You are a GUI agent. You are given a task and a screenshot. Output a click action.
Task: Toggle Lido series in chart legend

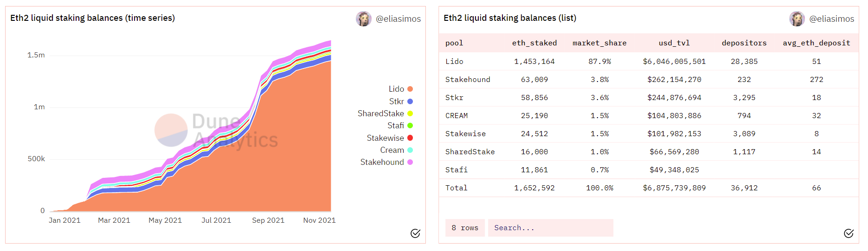point(400,89)
